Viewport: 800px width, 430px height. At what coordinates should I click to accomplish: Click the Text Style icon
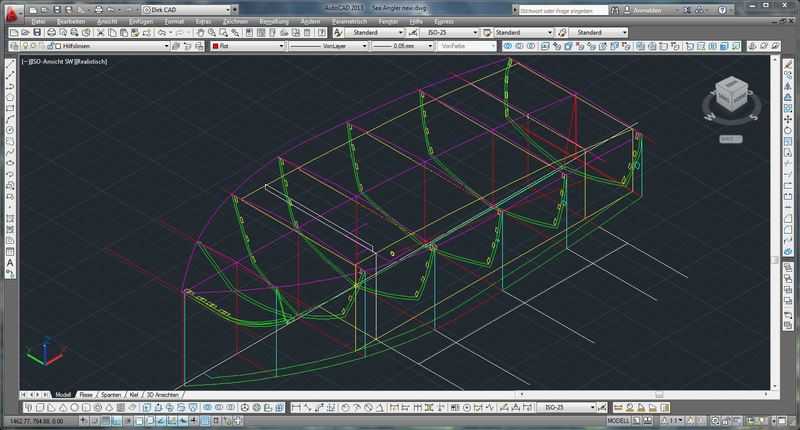point(338,33)
